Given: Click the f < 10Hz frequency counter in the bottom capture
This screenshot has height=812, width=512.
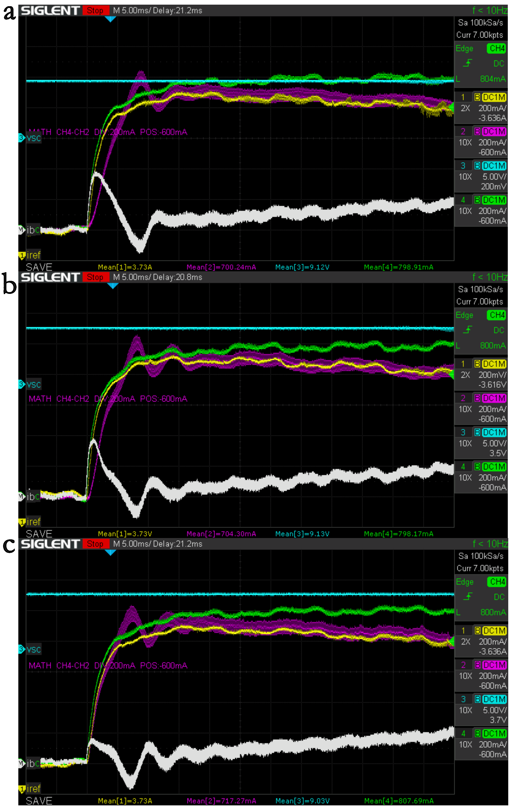Looking at the screenshot, I should click(x=490, y=544).
